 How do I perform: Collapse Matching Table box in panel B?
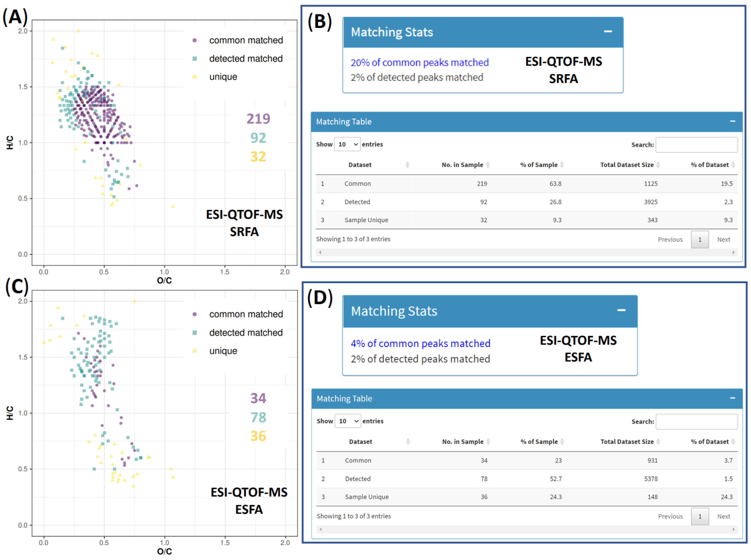pos(732,121)
